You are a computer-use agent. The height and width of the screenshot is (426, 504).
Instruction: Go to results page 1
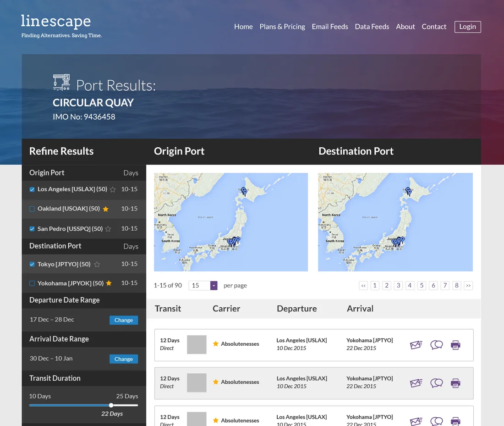tap(375, 285)
